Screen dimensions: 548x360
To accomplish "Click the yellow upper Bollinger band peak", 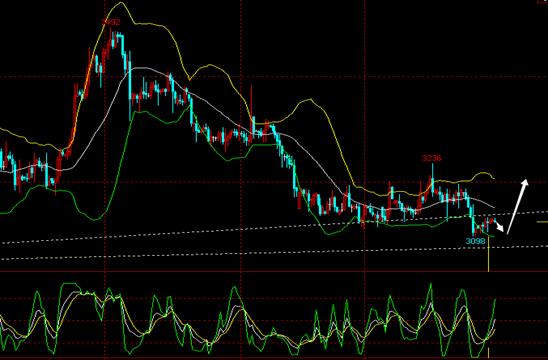I will (x=121, y=3).
